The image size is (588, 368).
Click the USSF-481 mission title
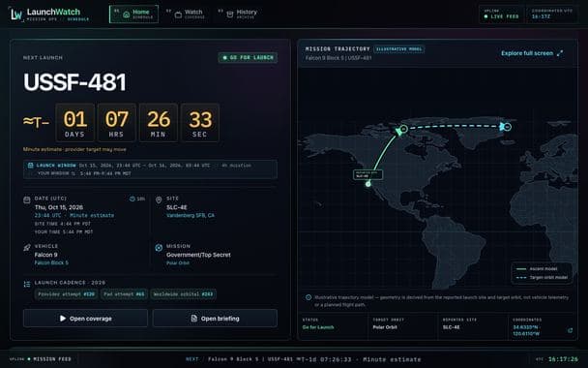(x=74, y=82)
